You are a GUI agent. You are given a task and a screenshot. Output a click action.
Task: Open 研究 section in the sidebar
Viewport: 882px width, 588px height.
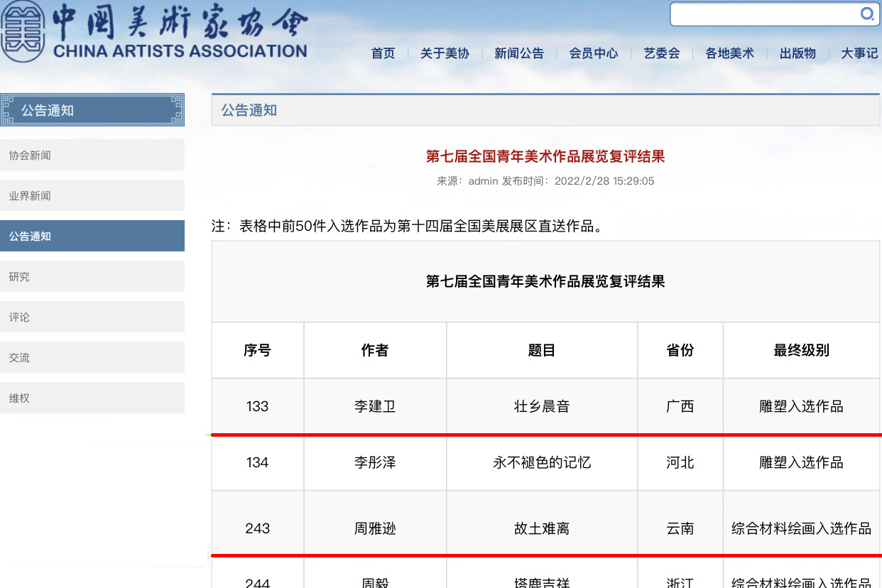92,276
